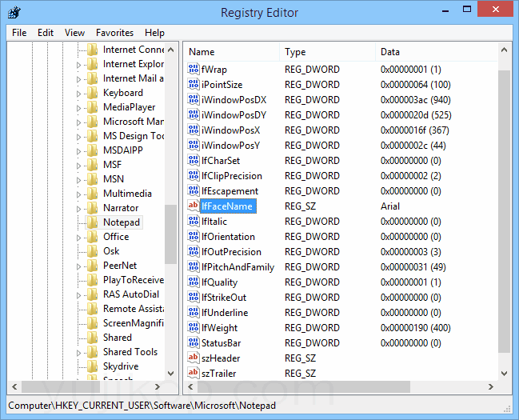Viewport: 519px width, 420px height.
Task: Click tree pane scroll right arrow
Action: (158, 386)
